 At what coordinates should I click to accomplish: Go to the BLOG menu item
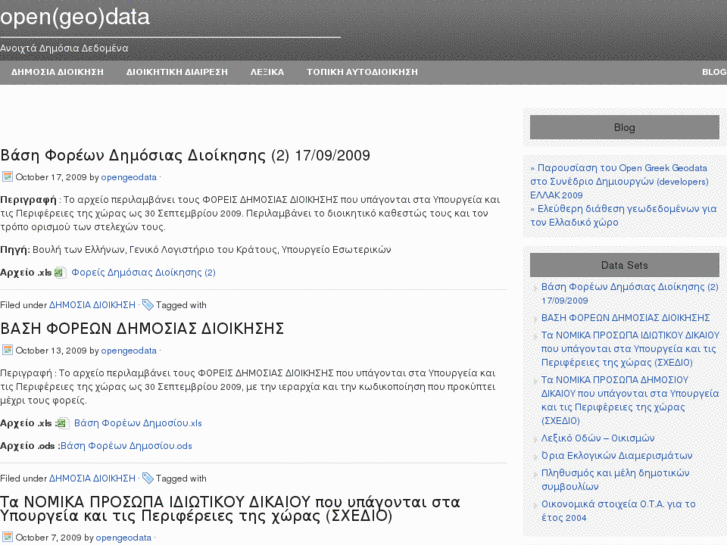(x=714, y=72)
